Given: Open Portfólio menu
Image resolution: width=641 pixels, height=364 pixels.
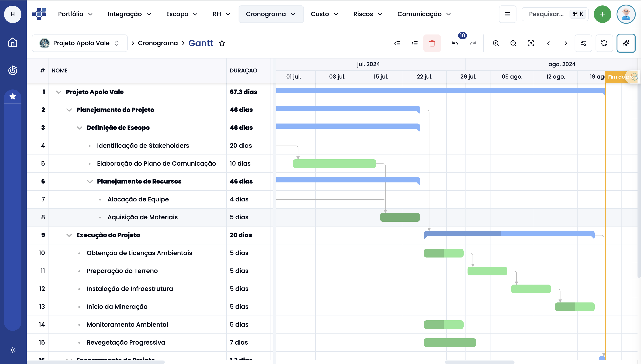Looking at the screenshot, I should (75, 14).
